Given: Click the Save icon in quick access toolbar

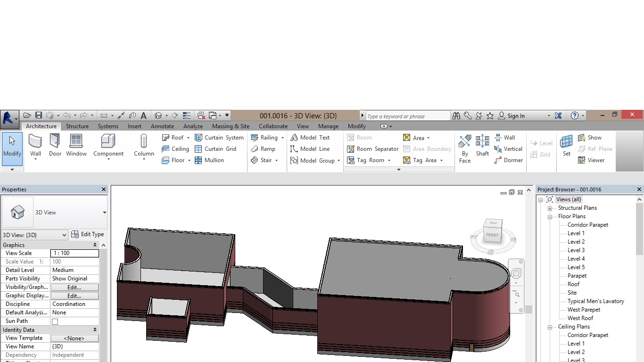Looking at the screenshot, I should pos(39,115).
